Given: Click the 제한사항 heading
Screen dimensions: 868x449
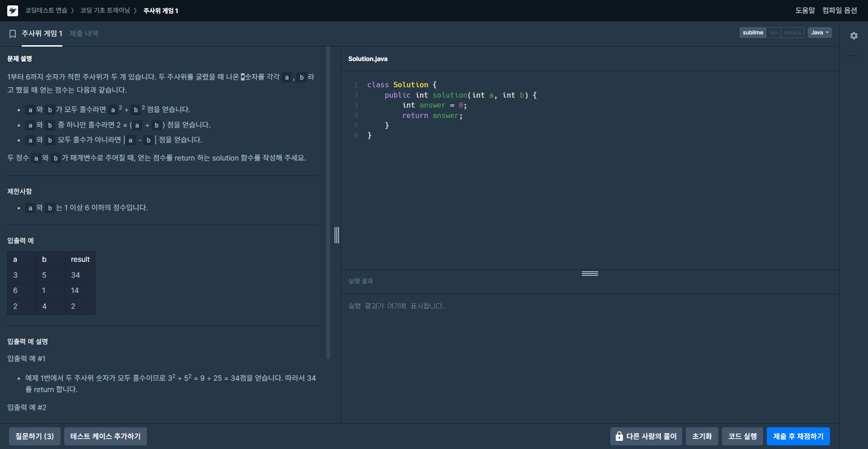Looking at the screenshot, I should (x=19, y=191).
